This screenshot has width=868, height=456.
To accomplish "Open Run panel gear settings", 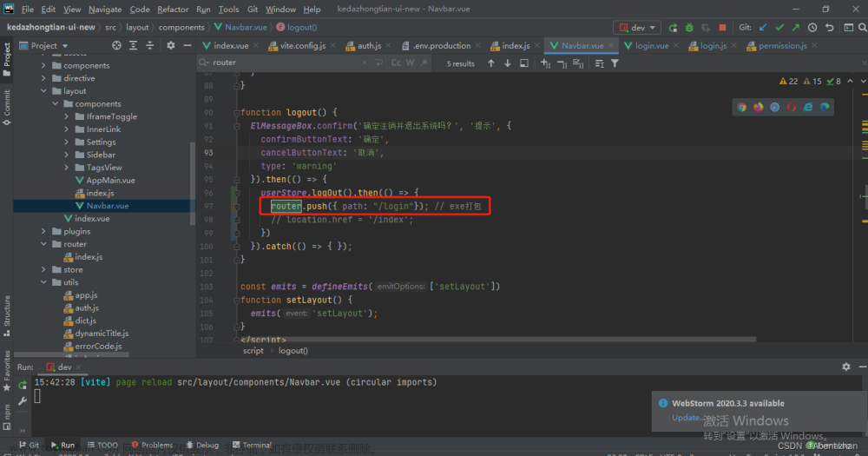I will pos(845,367).
